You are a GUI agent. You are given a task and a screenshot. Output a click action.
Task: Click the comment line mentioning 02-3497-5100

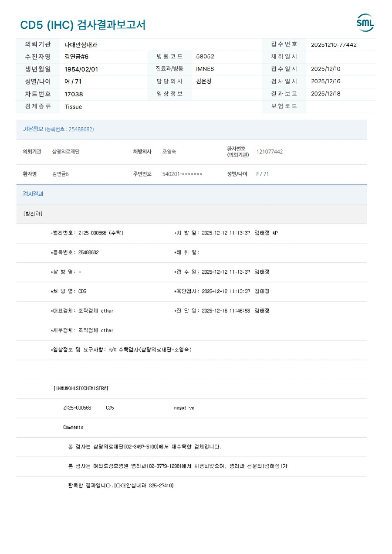145,447
